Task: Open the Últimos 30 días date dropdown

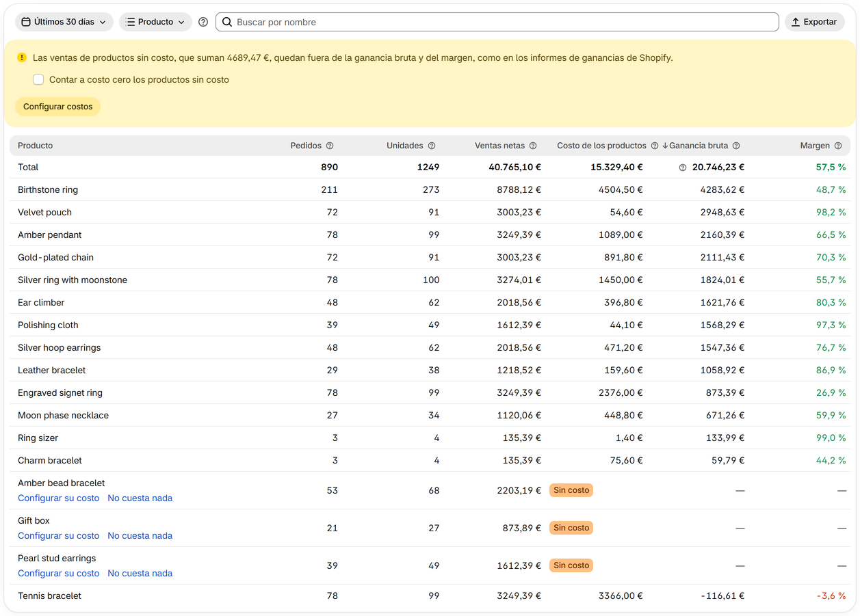Action: [x=64, y=22]
